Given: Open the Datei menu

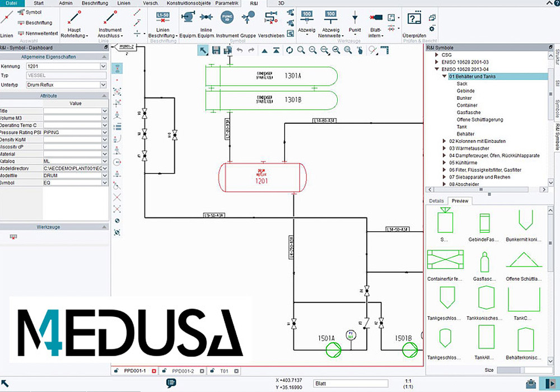Looking at the screenshot, I should tap(11, 3).
